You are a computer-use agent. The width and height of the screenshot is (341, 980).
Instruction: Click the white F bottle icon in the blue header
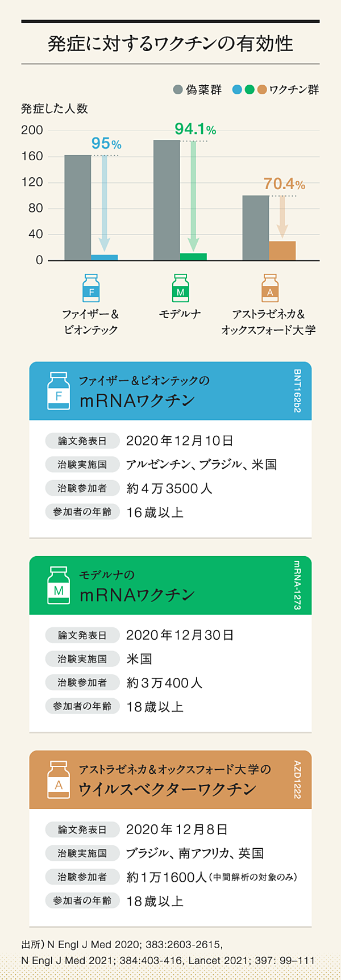coord(59,391)
